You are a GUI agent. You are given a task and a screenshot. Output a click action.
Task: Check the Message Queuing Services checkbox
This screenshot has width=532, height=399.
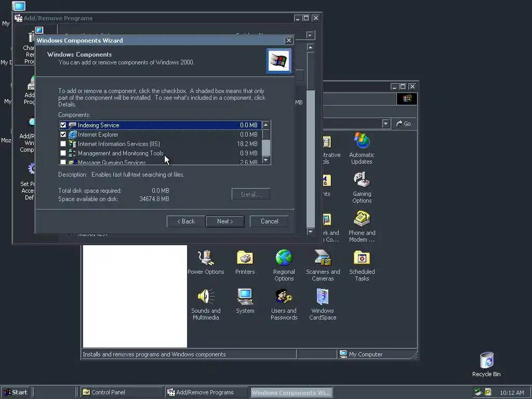point(63,162)
